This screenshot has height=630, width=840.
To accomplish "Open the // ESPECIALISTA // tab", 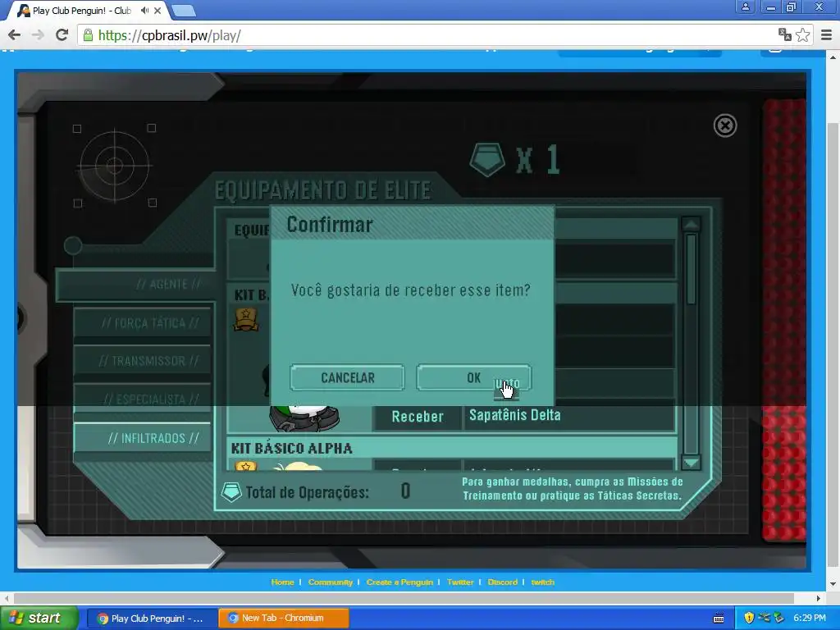I will click(143, 399).
